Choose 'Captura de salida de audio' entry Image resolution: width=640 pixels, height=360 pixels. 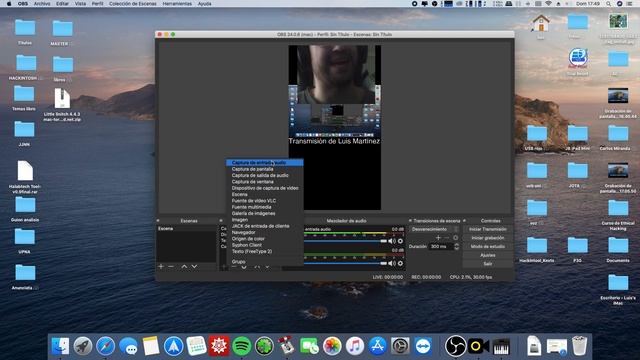coord(264,175)
